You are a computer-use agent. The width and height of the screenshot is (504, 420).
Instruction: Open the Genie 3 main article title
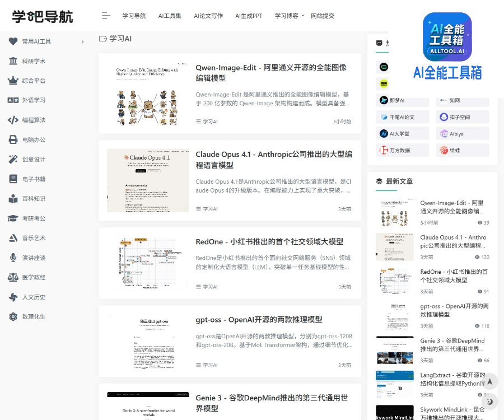(x=272, y=403)
